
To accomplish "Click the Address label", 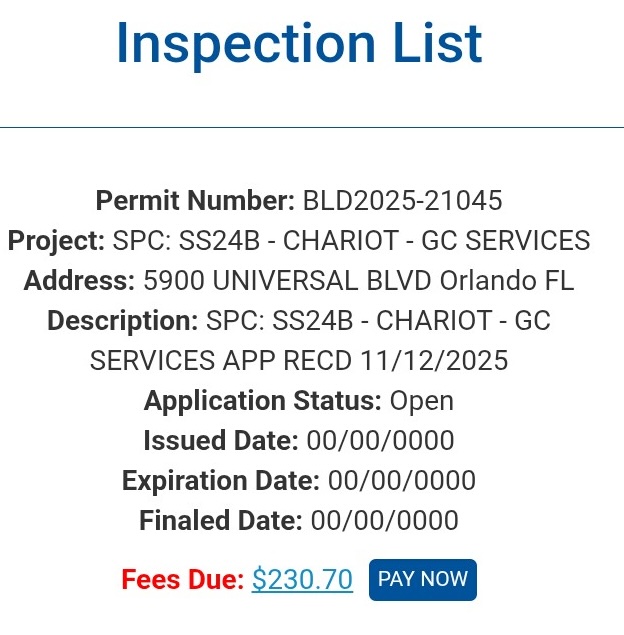I will 79,281.
